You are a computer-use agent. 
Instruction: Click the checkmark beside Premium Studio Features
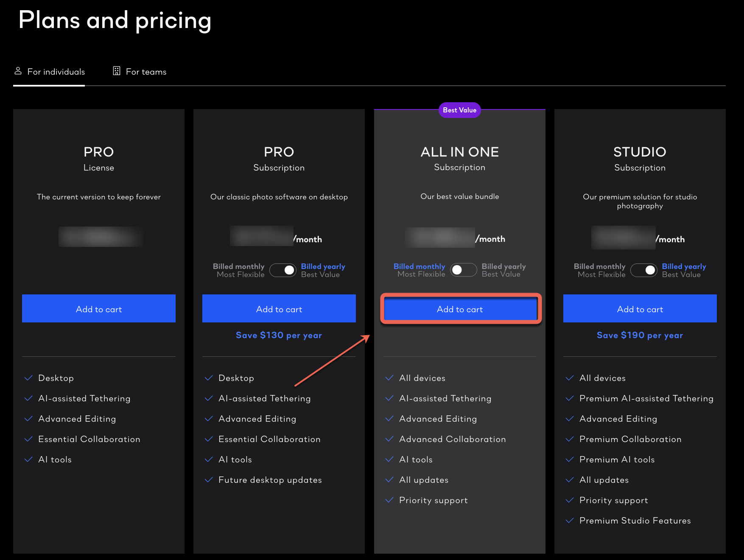pos(570,521)
